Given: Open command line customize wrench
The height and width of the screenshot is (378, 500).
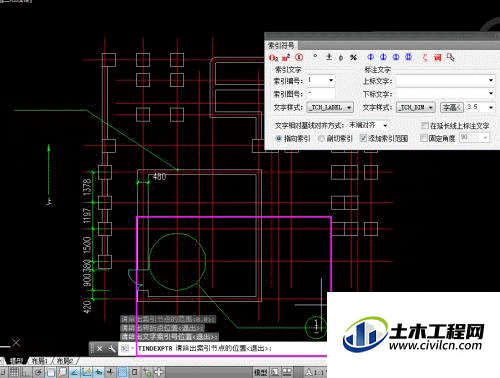Looking at the screenshot, I should click(112, 349).
